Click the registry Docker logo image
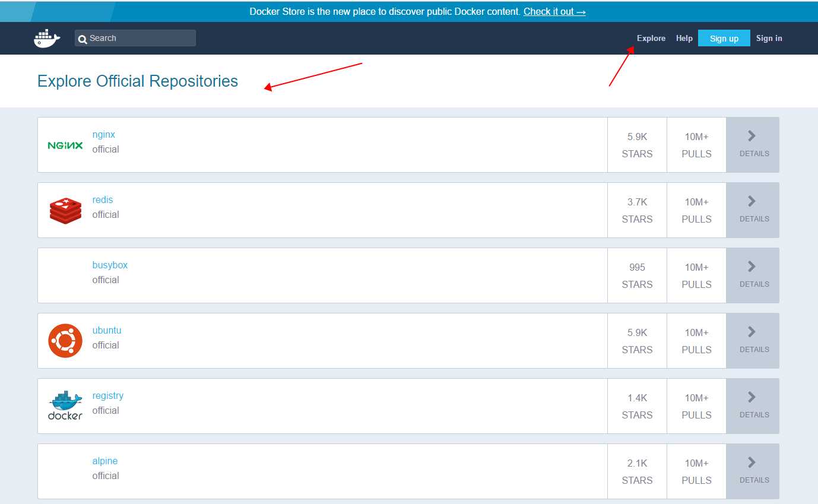This screenshot has width=818, height=504. [x=65, y=405]
